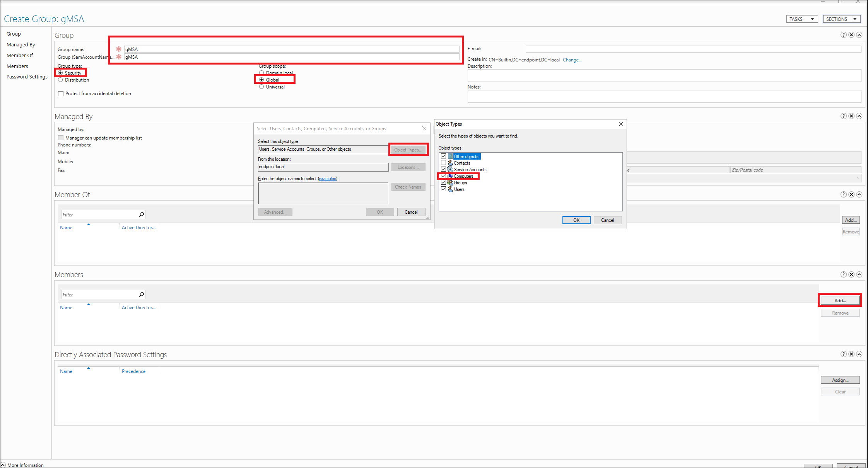
Task: Click the E-mail input field
Action: click(x=693, y=49)
